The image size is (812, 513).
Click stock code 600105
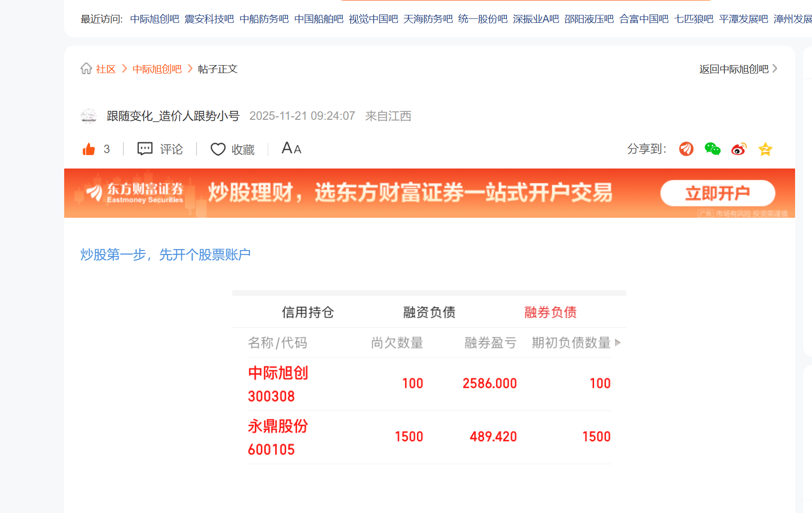(x=272, y=449)
